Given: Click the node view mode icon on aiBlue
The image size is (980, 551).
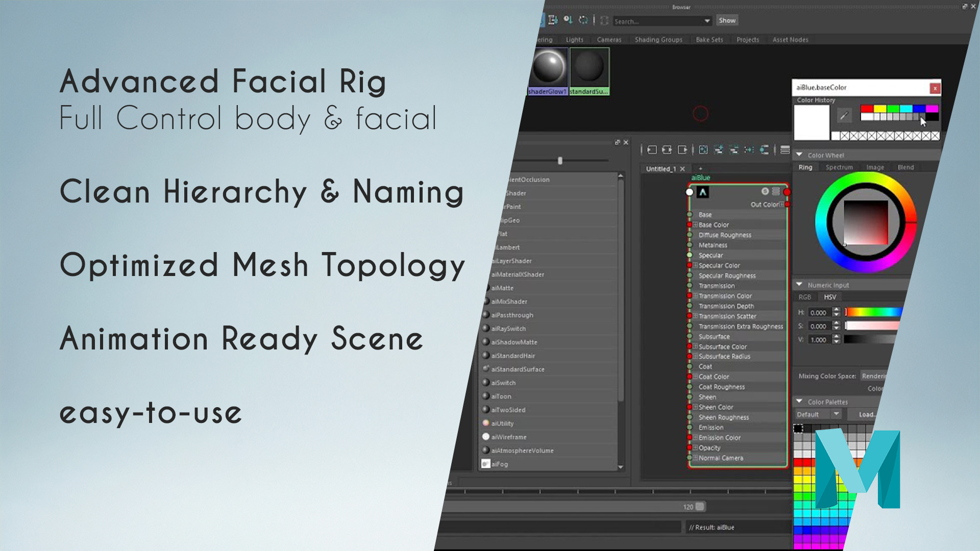Looking at the screenshot, I should 776,191.
